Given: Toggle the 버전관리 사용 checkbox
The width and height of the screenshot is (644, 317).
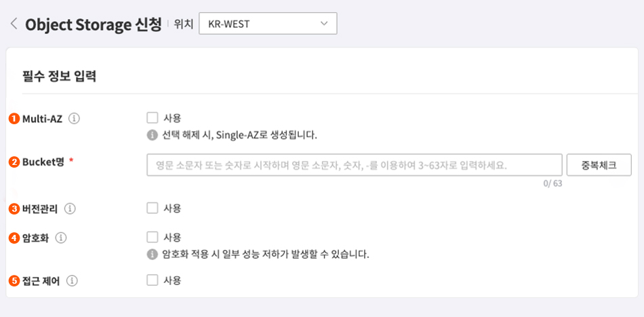Looking at the screenshot, I should click(x=153, y=208).
